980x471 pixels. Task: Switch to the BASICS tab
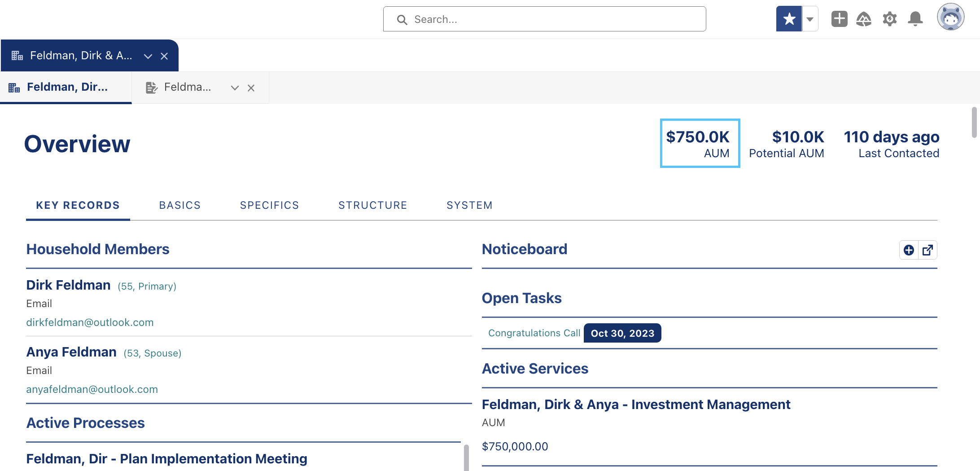tap(180, 205)
